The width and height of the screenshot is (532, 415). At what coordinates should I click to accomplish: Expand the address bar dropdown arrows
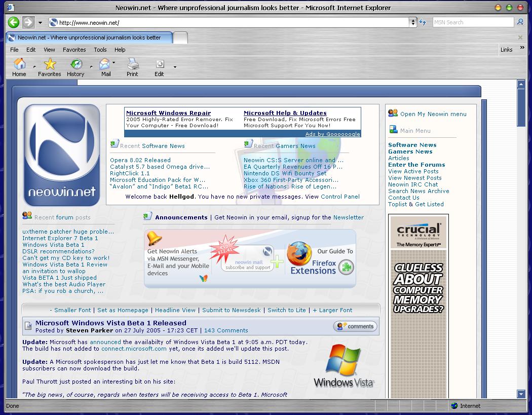click(x=413, y=22)
